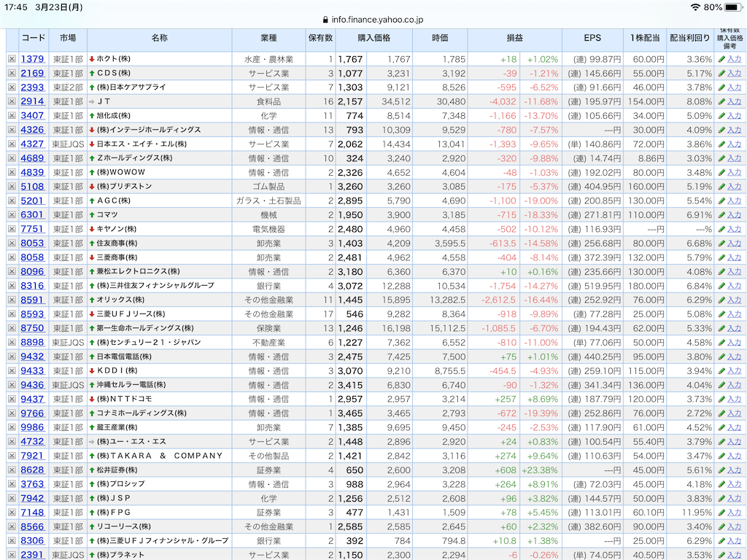
Task: Click 入力 link in the 8593 row
Action: pyautogui.click(x=734, y=314)
